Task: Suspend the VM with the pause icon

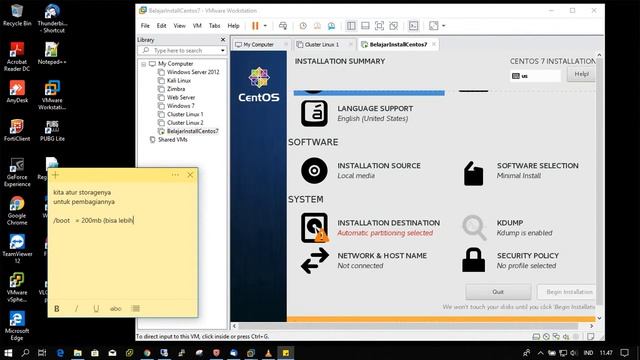Action: click(255, 26)
